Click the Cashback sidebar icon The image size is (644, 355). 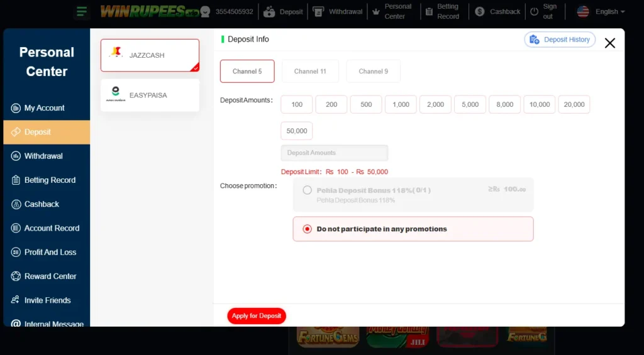coord(16,204)
